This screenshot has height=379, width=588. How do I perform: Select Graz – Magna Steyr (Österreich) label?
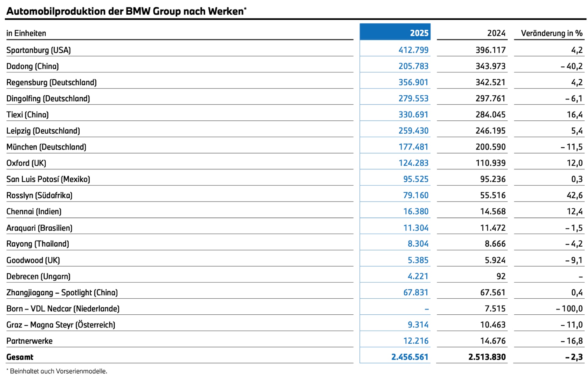[61, 324]
